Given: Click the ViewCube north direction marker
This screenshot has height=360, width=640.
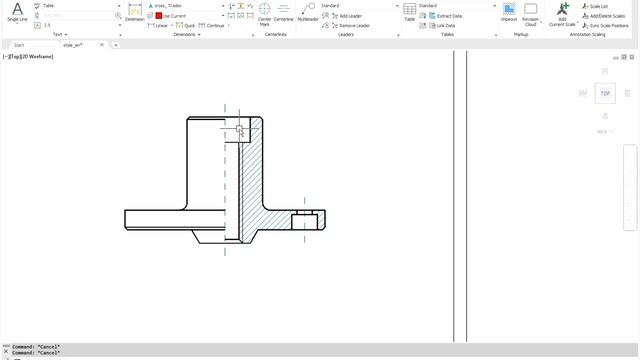Looking at the screenshot, I should 605,71.
